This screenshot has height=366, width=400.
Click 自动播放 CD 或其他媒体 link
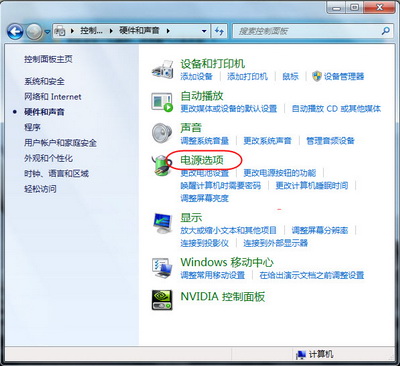[x=336, y=108]
